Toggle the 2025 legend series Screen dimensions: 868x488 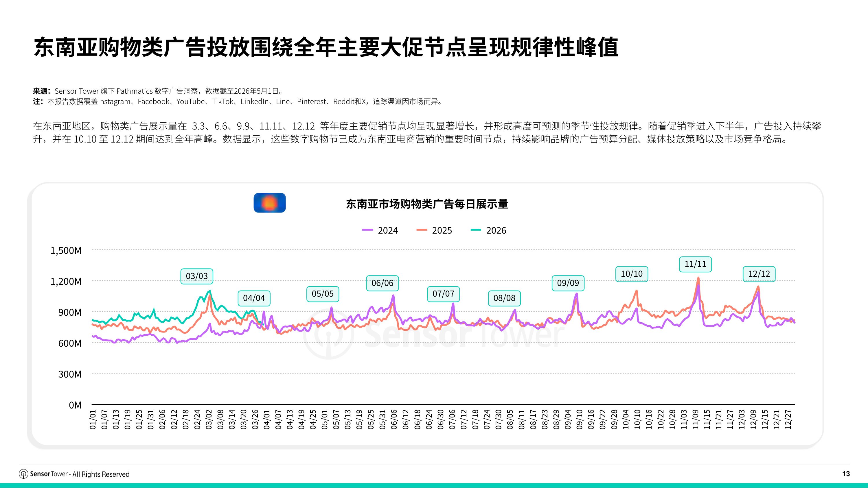pos(434,230)
